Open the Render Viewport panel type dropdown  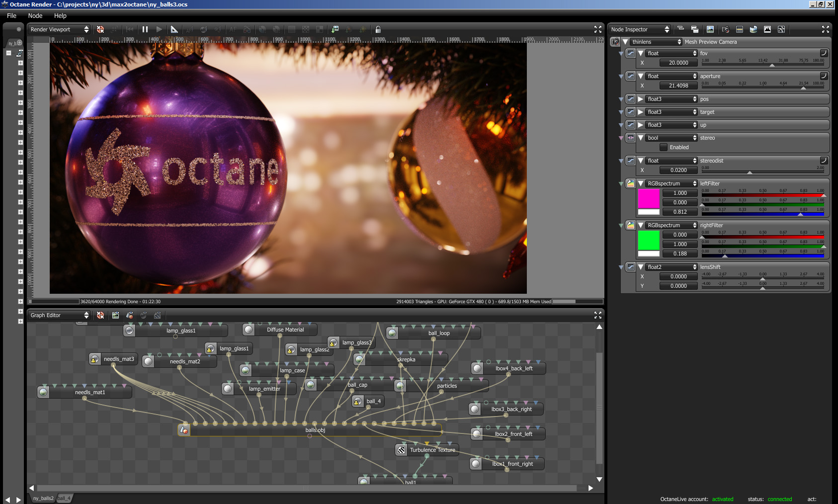59,29
